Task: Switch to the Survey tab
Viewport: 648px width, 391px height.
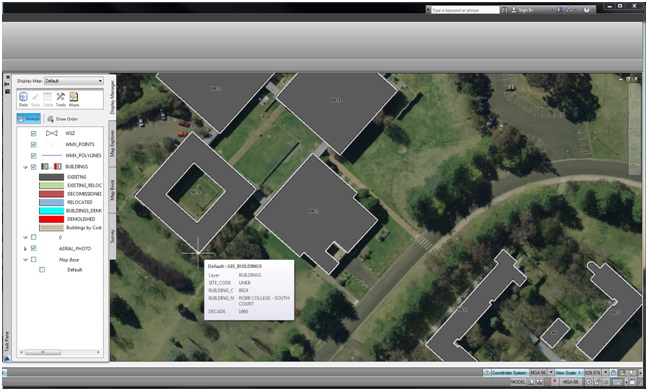Action: coord(112,236)
